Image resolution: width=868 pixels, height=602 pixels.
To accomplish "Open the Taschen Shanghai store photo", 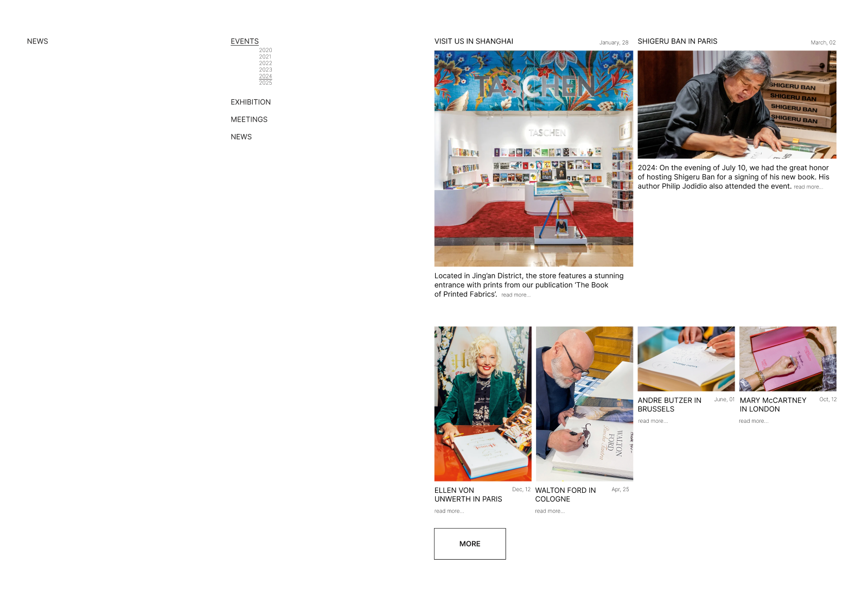I will pos(534,159).
